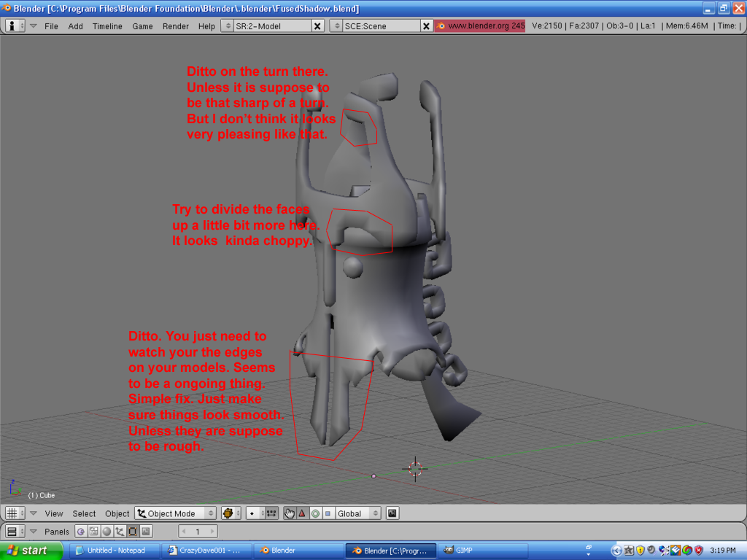Select the rotate manipulator circle icon
The height and width of the screenshot is (560, 747).
315,513
